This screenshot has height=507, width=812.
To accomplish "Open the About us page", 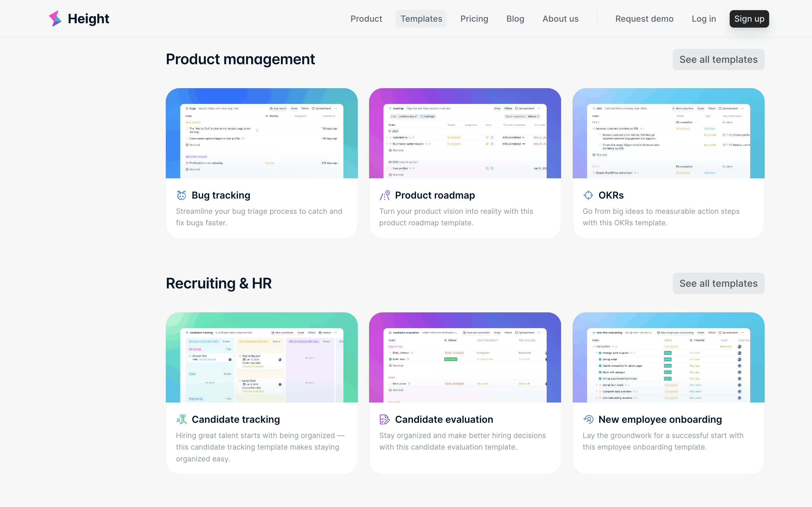I will tap(560, 19).
